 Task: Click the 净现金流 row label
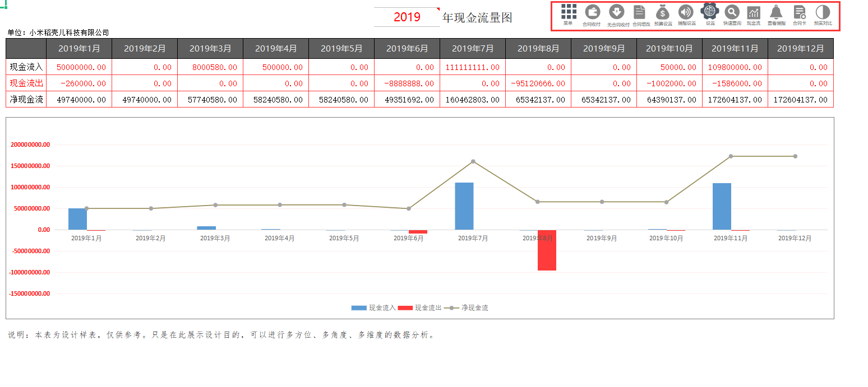25,99
